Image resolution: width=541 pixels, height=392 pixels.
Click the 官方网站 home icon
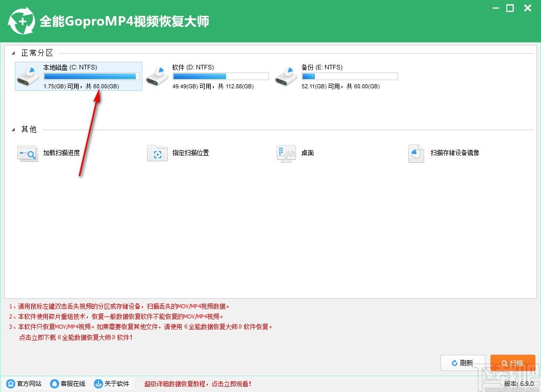pyautogui.click(x=11, y=383)
